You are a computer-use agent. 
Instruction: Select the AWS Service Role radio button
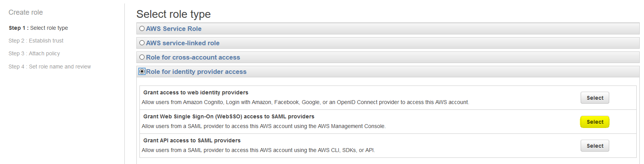tap(142, 29)
